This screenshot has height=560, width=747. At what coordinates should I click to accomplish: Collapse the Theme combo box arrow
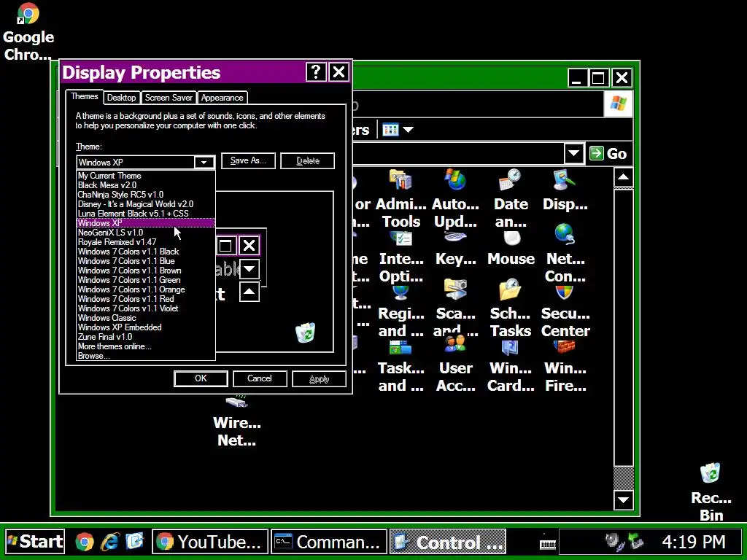pyautogui.click(x=204, y=163)
